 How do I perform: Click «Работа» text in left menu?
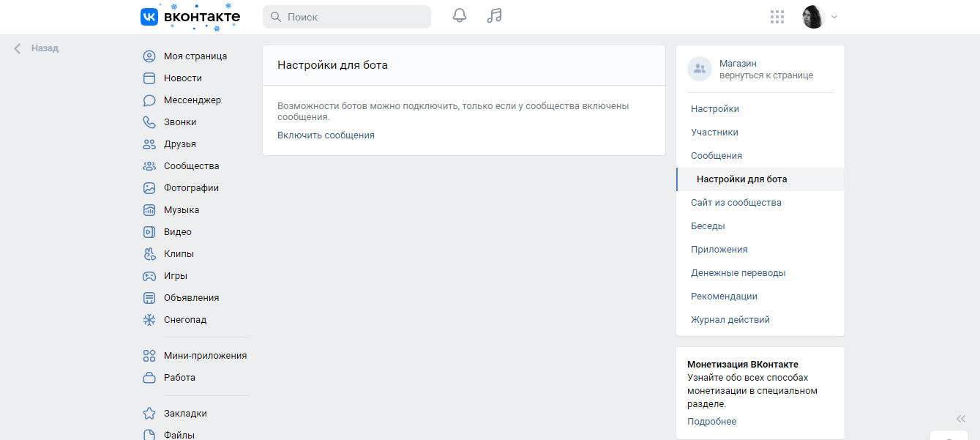pyautogui.click(x=179, y=378)
